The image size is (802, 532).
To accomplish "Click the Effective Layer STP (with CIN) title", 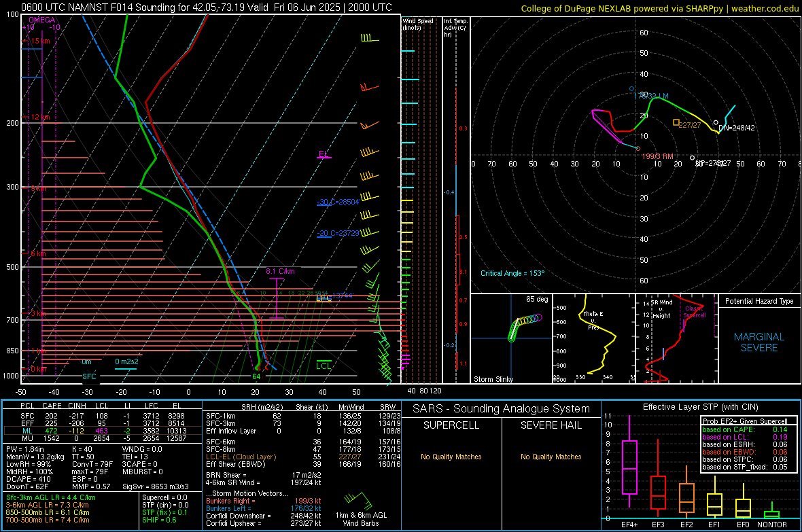I will click(700, 407).
